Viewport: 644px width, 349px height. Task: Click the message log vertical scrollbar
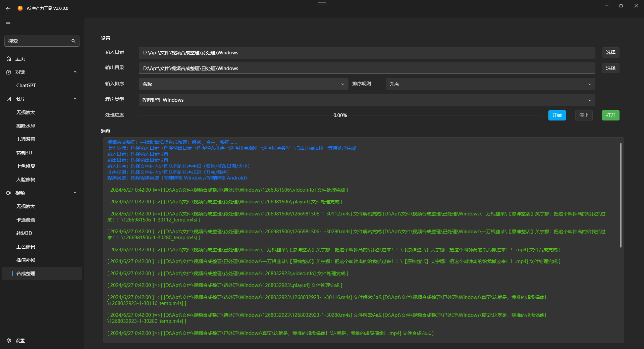click(621, 195)
